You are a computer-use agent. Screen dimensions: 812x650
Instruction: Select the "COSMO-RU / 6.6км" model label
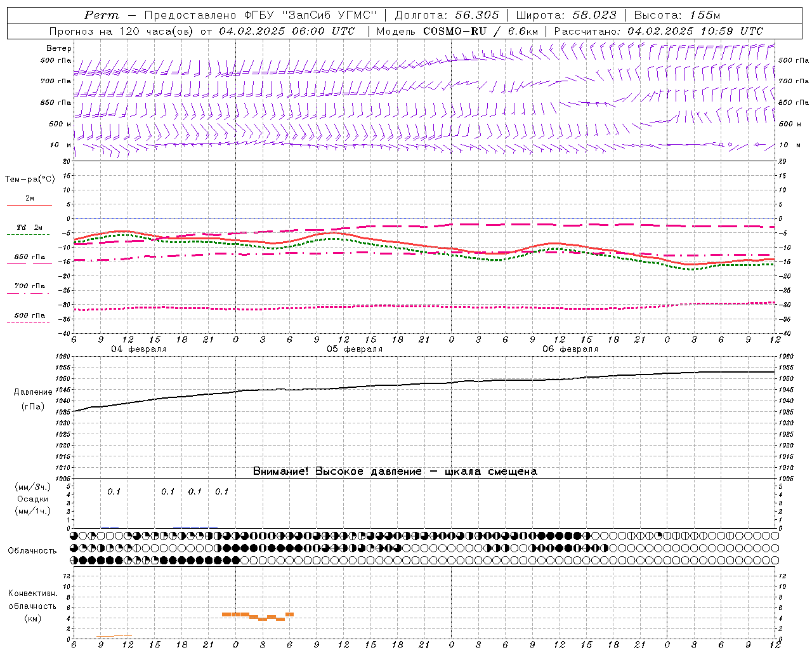tap(481, 31)
